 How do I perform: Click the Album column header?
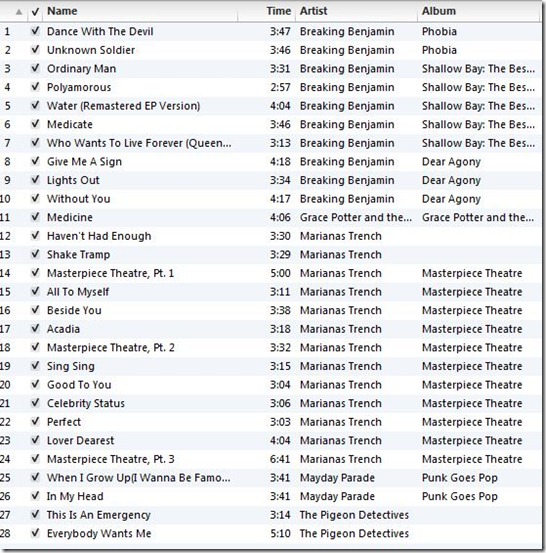click(439, 11)
